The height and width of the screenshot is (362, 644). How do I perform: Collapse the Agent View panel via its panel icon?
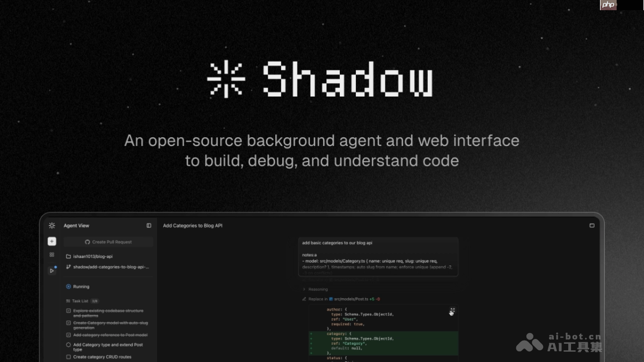click(x=149, y=225)
